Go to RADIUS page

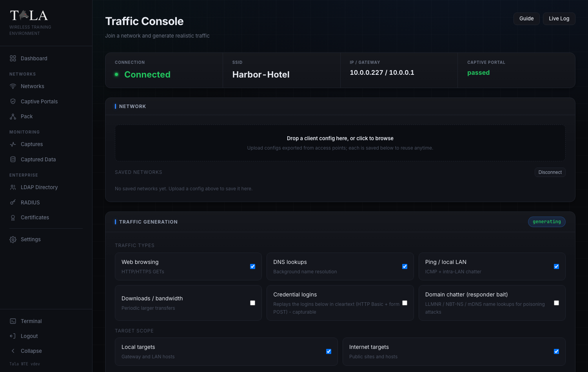[x=46, y=202]
